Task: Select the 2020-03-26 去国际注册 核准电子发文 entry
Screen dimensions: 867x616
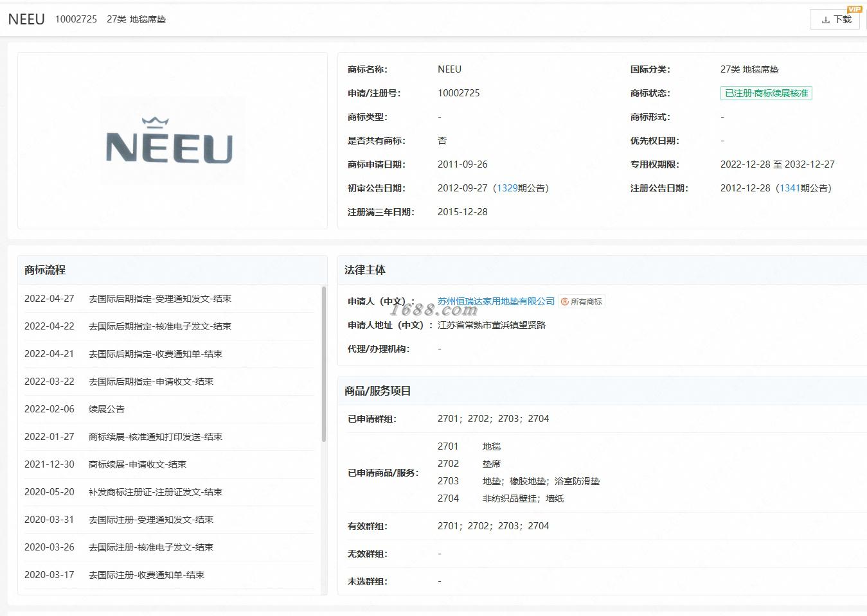Action: point(169,547)
